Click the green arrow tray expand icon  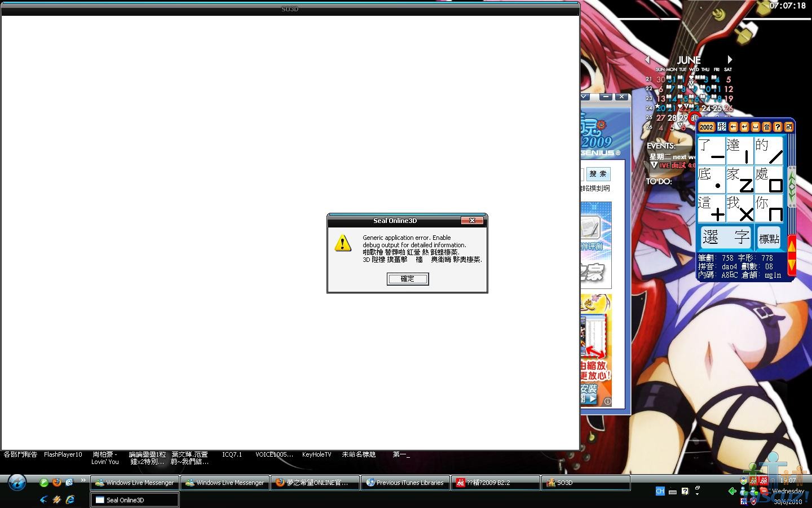(732, 491)
